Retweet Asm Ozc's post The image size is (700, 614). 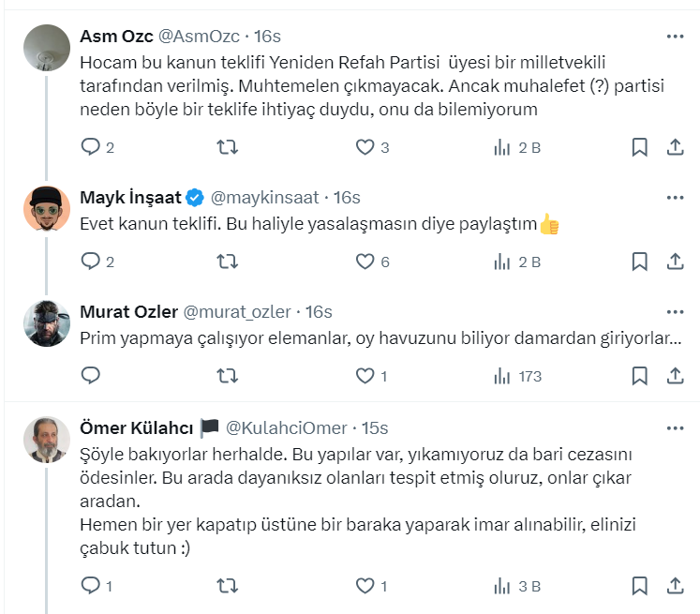click(x=227, y=147)
